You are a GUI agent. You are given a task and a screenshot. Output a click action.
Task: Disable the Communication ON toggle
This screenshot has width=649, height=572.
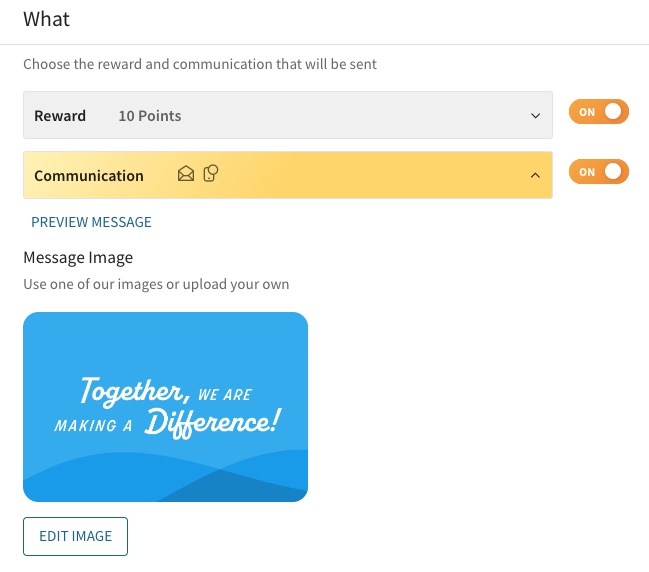point(599,172)
